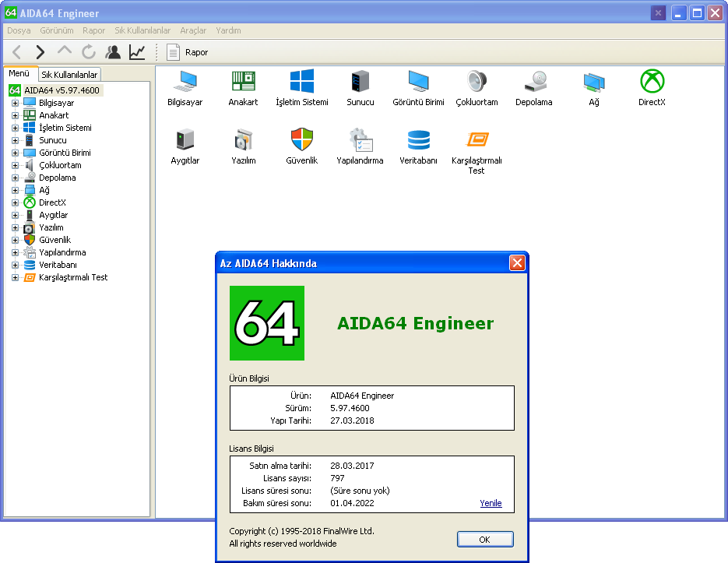The height and width of the screenshot is (563, 728).
Task: Click the forward navigation arrow in the toolbar
Action: (x=40, y=52)
